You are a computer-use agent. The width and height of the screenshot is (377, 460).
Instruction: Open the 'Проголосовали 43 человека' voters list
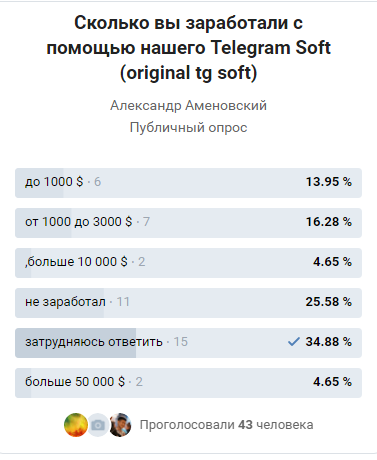tap(226, 425)
